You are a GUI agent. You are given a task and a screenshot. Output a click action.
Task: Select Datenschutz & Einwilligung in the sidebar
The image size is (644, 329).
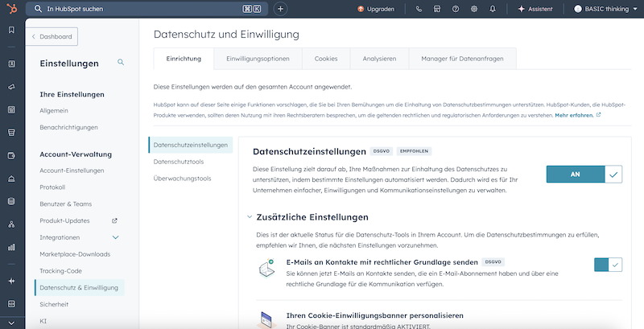[79, 287]
